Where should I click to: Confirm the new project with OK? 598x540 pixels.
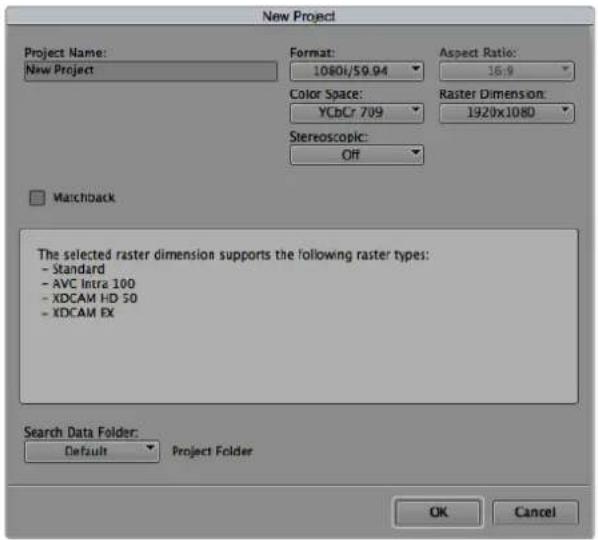tap(438, 512)
